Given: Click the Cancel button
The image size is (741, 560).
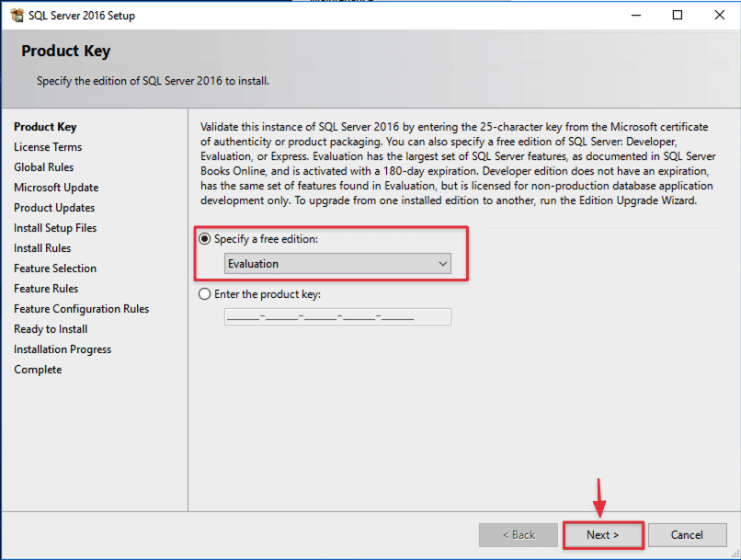Looking at the screenshot, I should [687, 534].
